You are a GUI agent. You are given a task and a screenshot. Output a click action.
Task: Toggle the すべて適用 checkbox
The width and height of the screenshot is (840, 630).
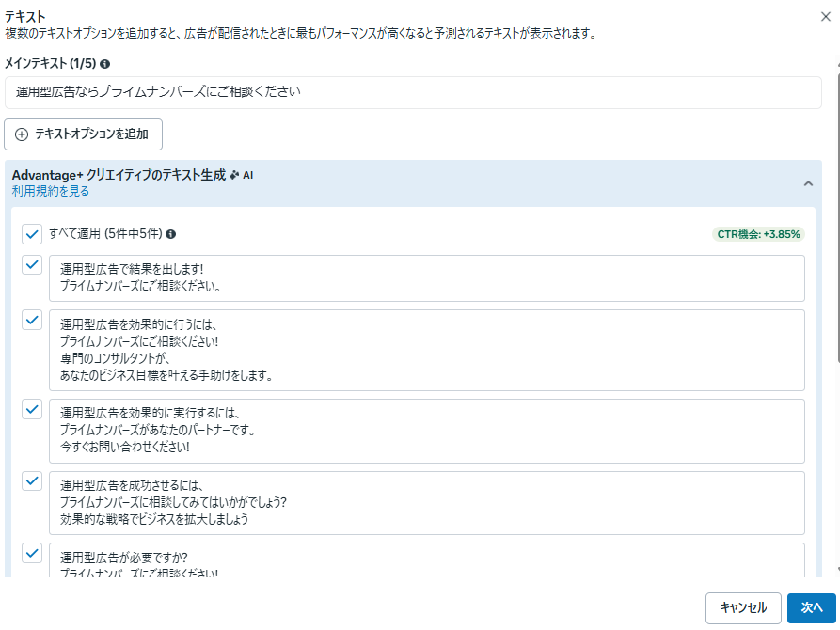32,234
